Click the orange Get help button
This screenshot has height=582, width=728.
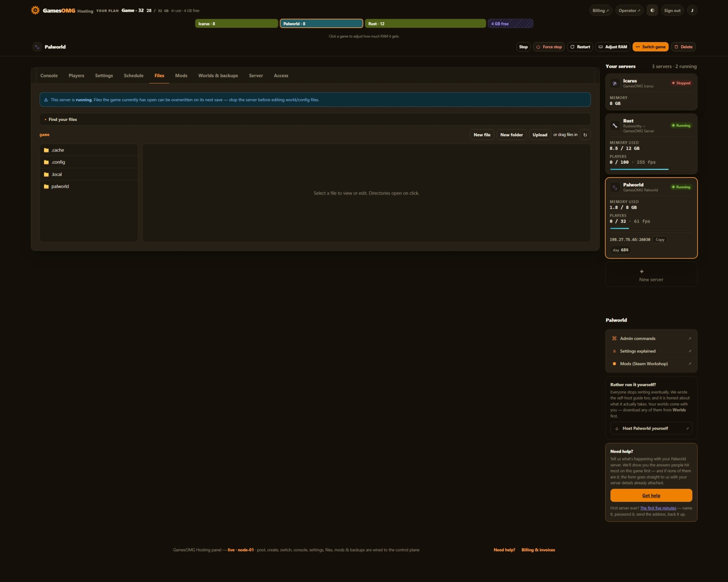(x=651, y=496)
